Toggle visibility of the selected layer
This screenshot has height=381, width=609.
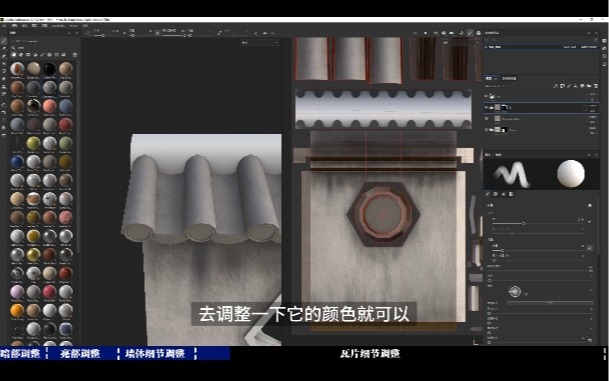[x=487, y=107]
